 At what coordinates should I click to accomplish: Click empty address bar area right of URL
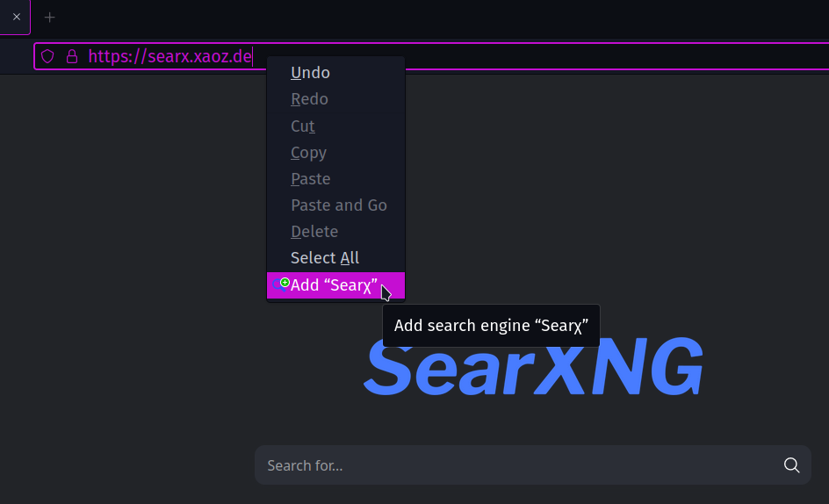point(615,56)
